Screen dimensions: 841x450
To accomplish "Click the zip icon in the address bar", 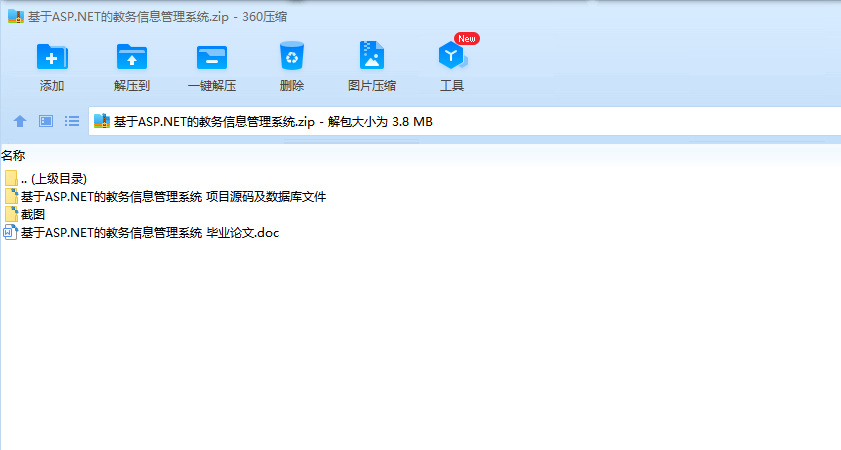I will point(102,121).
